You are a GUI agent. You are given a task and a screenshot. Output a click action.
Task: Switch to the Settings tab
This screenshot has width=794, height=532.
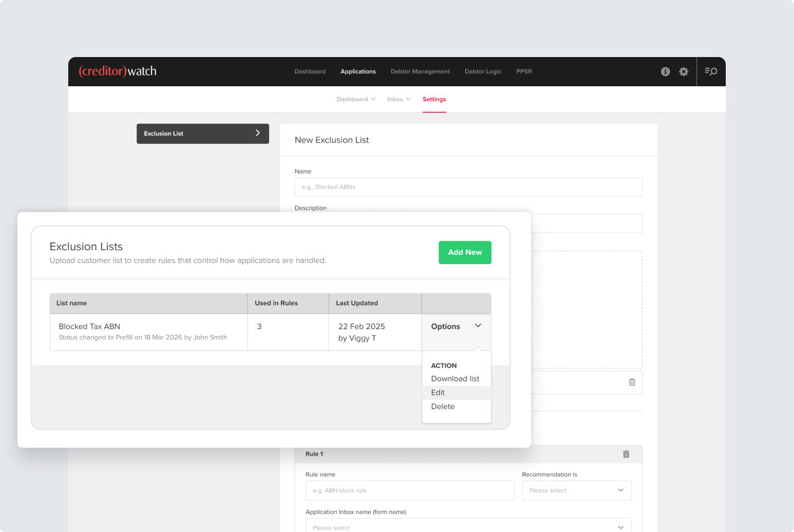click(434, 99)
